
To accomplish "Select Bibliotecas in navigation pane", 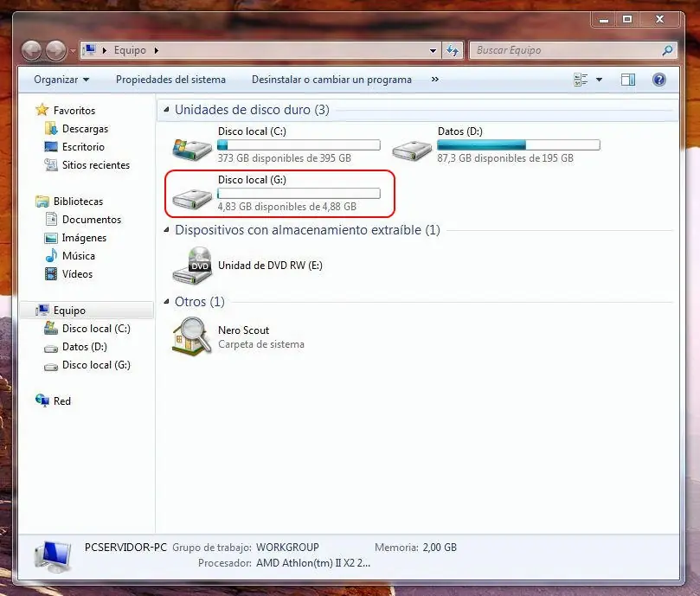I will (78, 202).
